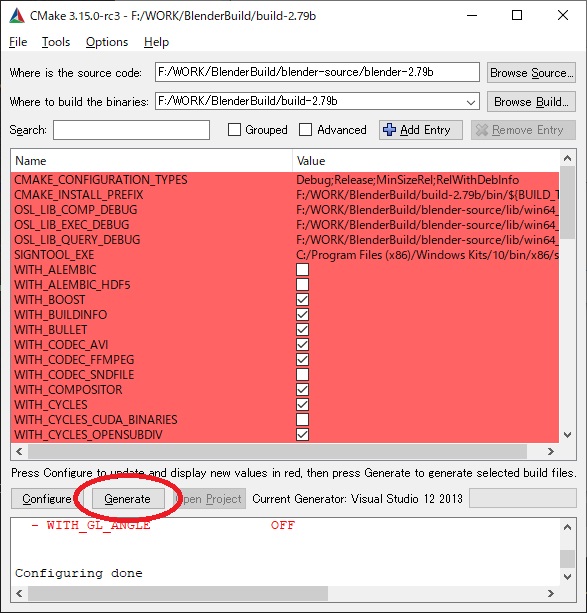
Task: Click variable list scroll right arrow
Action: (551, 452)
